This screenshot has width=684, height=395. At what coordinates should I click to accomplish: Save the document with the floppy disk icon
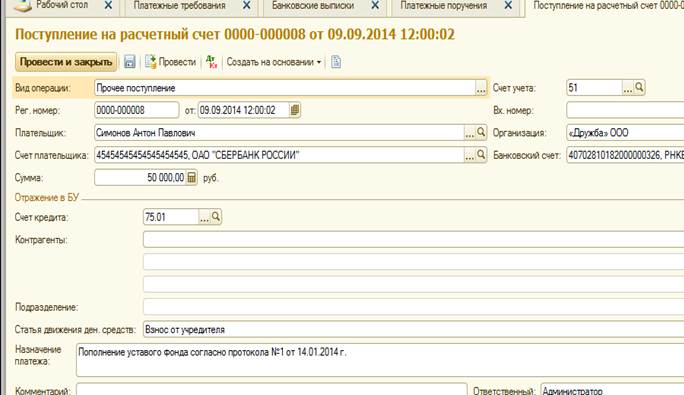pyautogui.click(x=130, y=62)
